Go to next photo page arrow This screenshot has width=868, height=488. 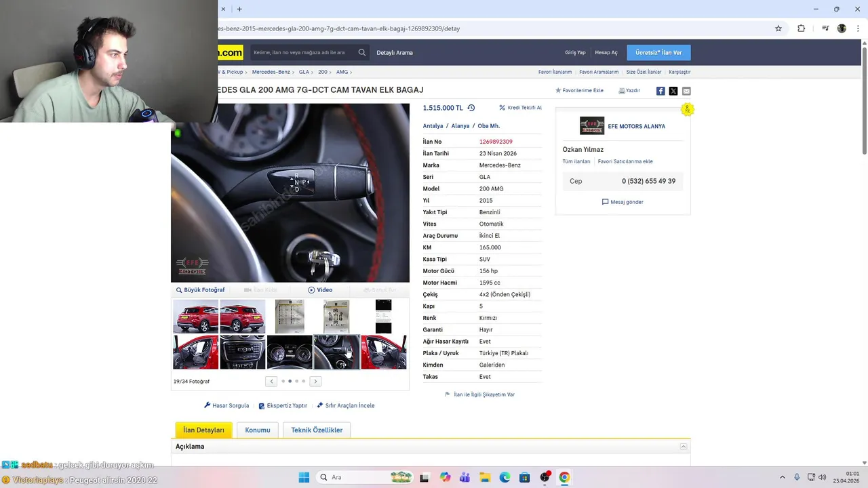(x=315, y=381)
